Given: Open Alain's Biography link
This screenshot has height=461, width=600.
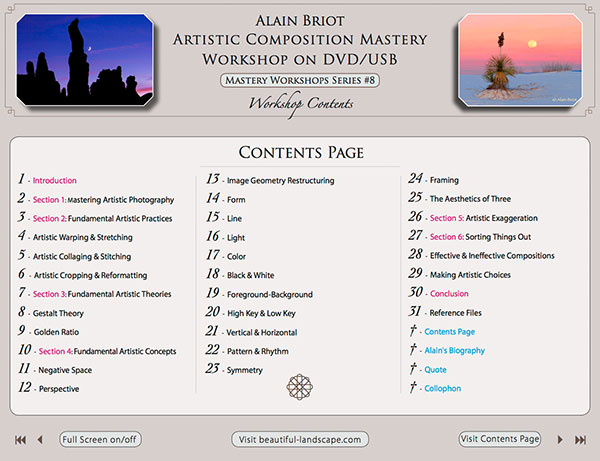Looking at the screenshot, I should tap(454, 351).
